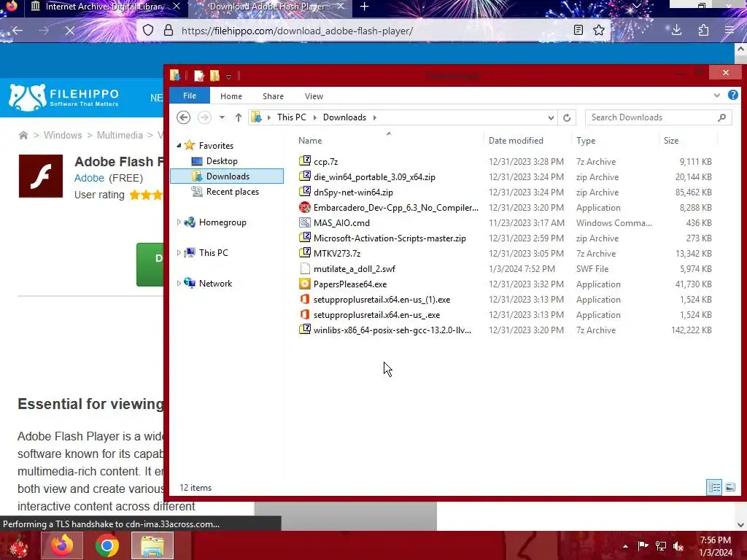Image resolution: width=747 pixels, height=560 pixels.
Task: Switch to Internet Archive browser tab
Action: coord(105,7)
